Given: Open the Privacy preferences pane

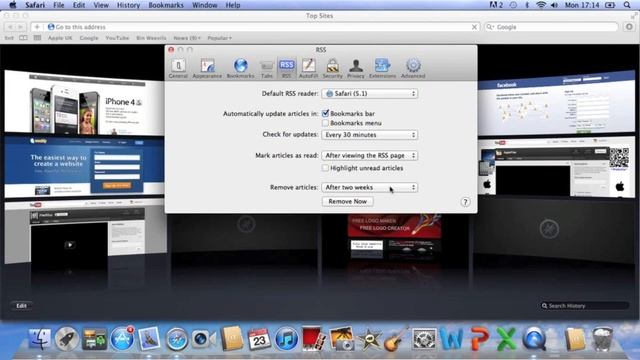Looking at the screenshot, I should pyautogui.click(x=356, y=68).
